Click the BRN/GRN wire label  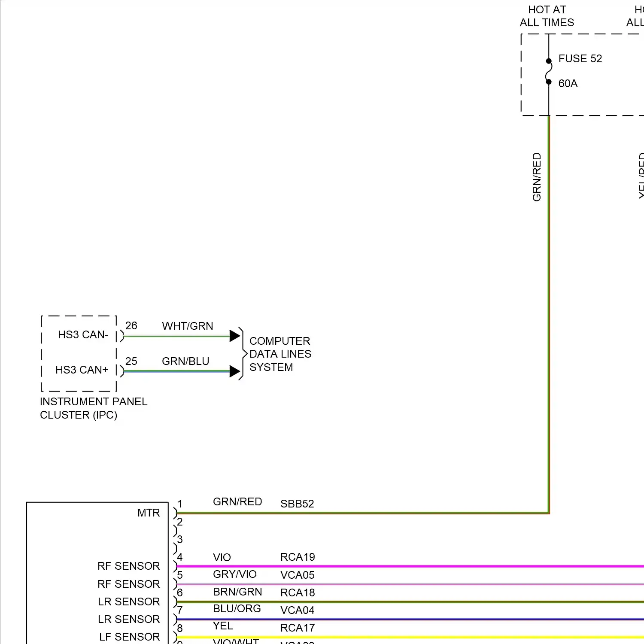(237, 592)
